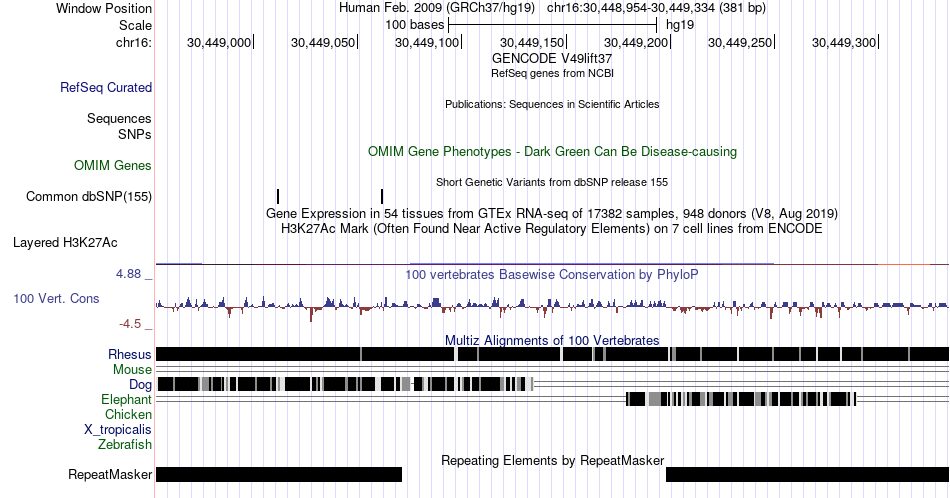Click the PhyloP conservation graph
Image resolution: width=950 pixels, height=498 pixels.
(552, 307)
